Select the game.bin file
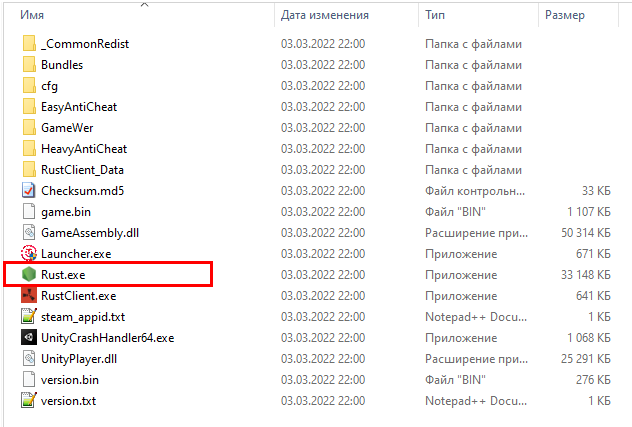 [66, 211]
